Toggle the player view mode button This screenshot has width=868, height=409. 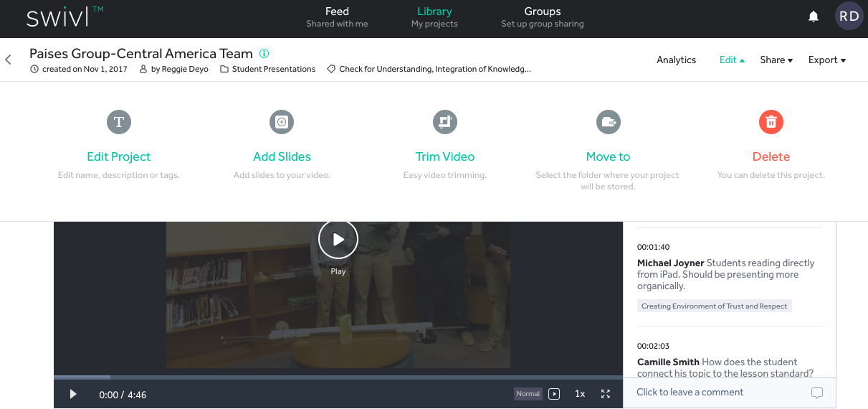[554, 394]
